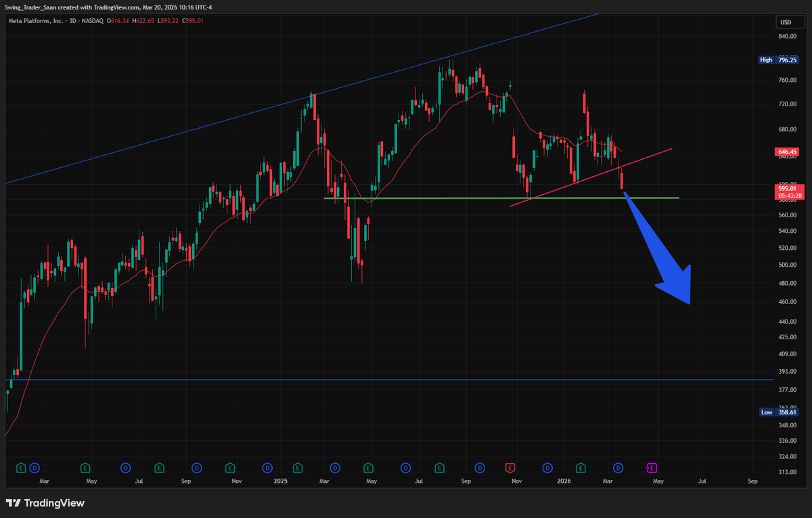Click the TradingView logo
Image resolution: width=812 pixels, height=518 pixels.
pyautogui.click(x=45, y=503)
